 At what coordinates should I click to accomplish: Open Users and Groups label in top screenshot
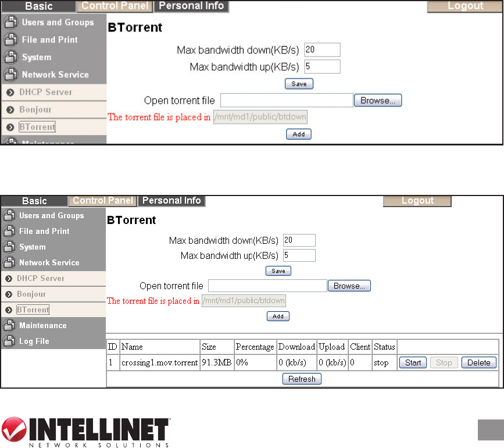coord(58,23)
